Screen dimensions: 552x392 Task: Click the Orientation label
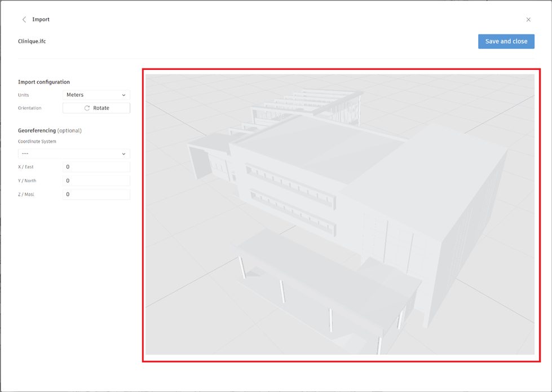29,108
